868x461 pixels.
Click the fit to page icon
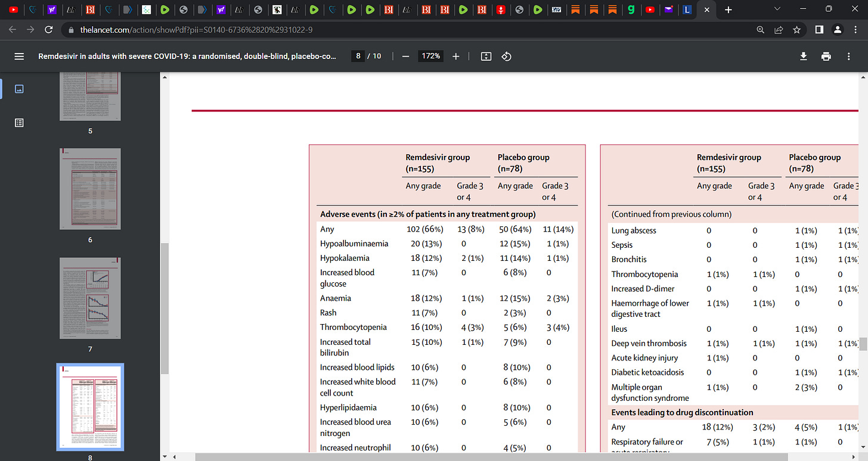point(486,56)
